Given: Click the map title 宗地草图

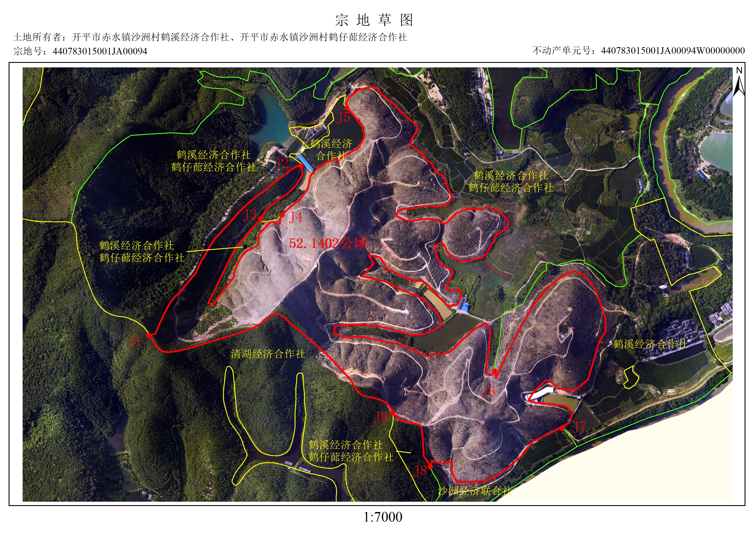Looking at the screenshot, I should click(x=374, y=20).
